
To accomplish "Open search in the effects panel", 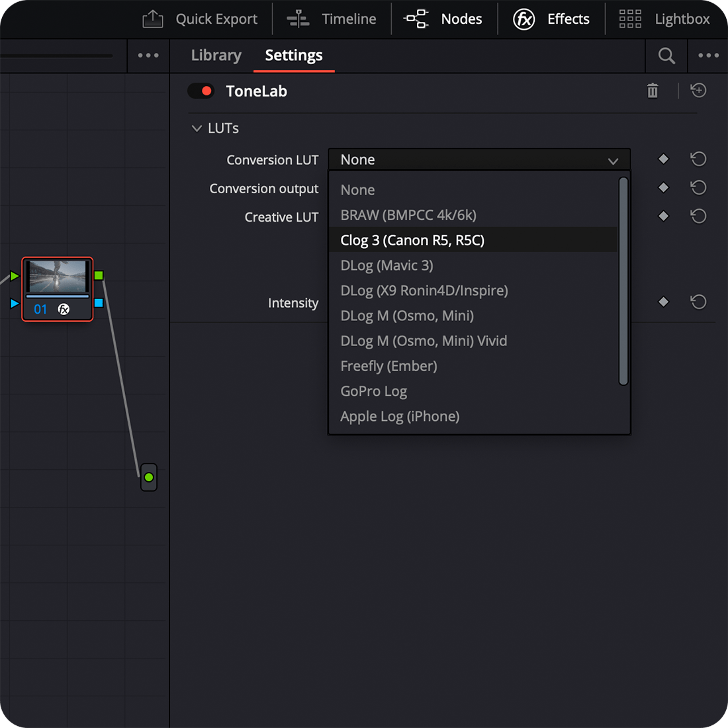I will coord(666,56).
